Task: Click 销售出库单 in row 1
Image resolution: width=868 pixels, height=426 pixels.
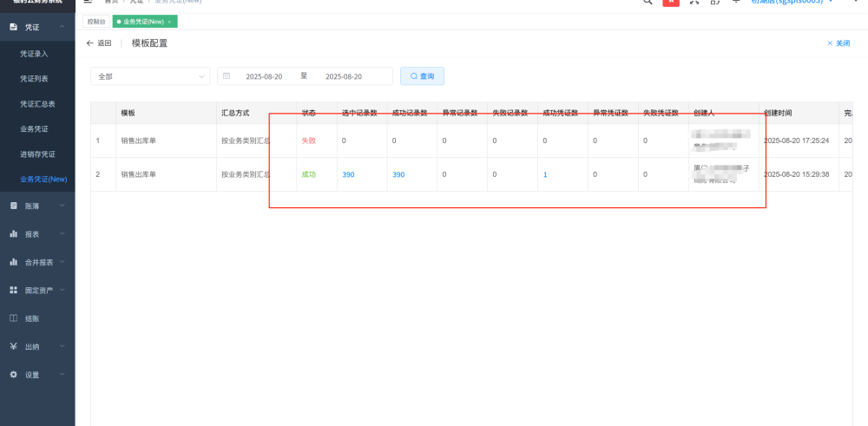Action: (x=138, y=141)
